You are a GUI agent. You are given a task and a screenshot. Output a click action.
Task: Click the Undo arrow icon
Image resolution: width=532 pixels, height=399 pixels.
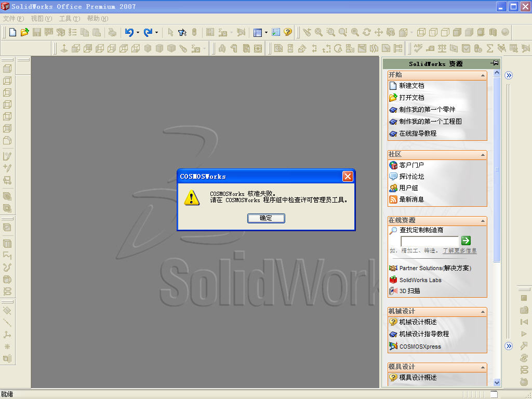pyautogui.click(x=129, y=32)
